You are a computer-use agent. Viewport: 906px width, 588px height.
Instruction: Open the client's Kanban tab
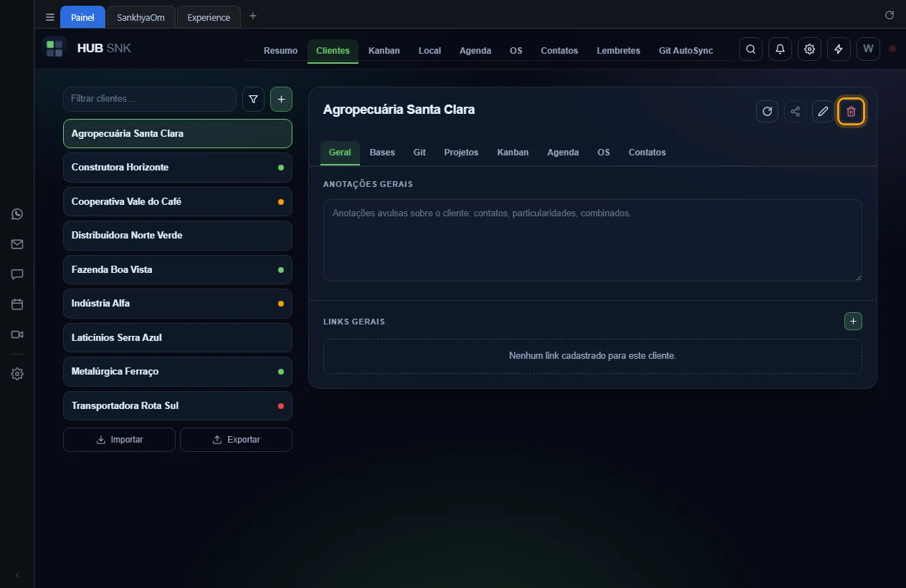coord(512,153)
